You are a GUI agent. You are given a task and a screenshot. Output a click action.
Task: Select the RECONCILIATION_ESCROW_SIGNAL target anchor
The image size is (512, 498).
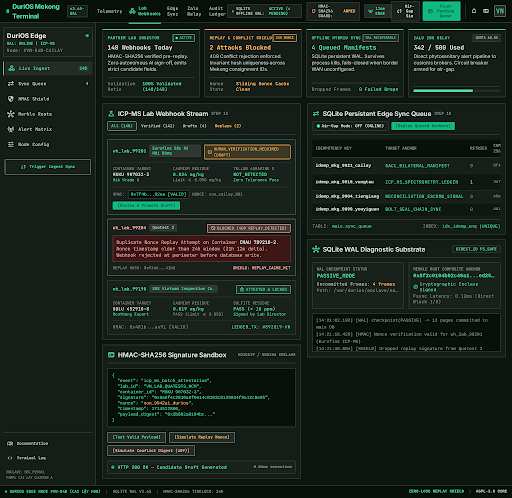click(424, 196)
